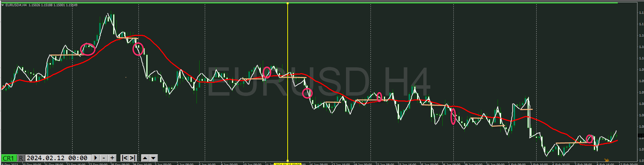Viewport: 644px width, 165px height.
Task: Click yellow-highlighted date label on time axis
Action: tap(287, 164)
